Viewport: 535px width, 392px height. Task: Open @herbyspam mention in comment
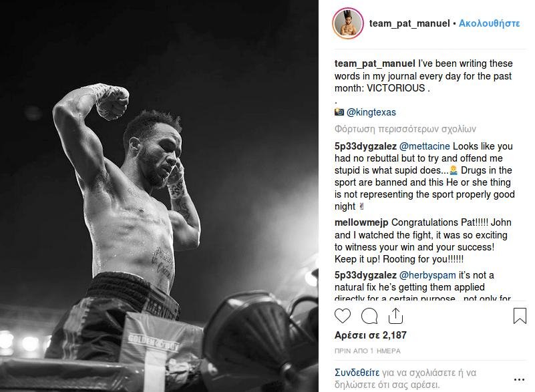[427, 275]
